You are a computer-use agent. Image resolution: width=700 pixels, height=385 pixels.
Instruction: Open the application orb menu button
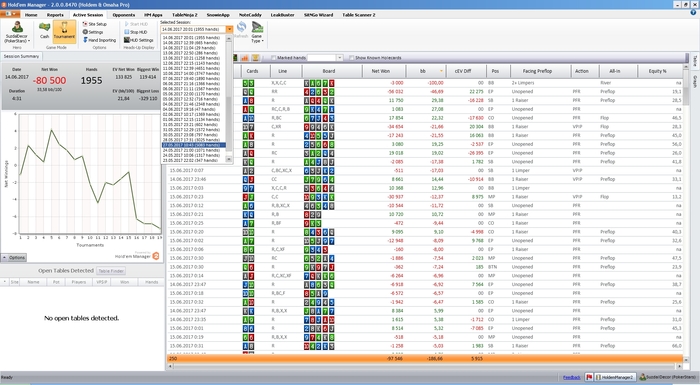point(10,14)
